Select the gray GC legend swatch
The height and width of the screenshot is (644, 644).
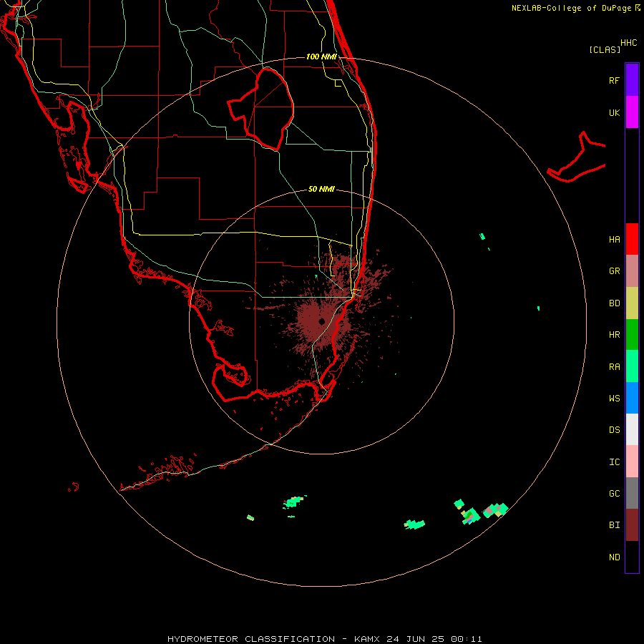(632, 493)
